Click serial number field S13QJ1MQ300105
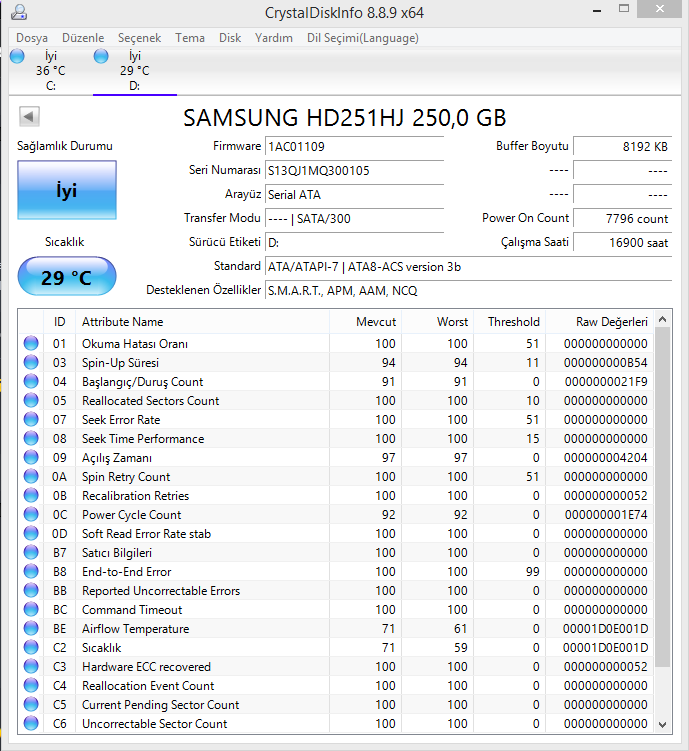 tap(355, 171)
